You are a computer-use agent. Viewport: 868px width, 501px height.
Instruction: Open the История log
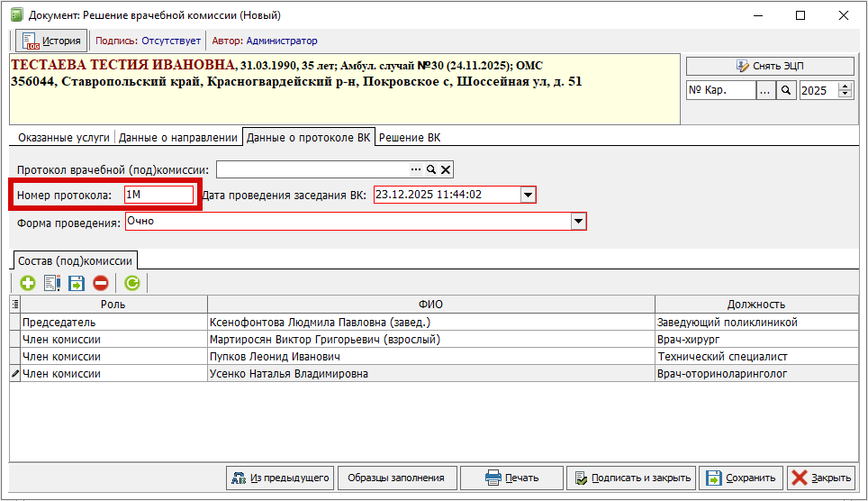tap(52, 41)
